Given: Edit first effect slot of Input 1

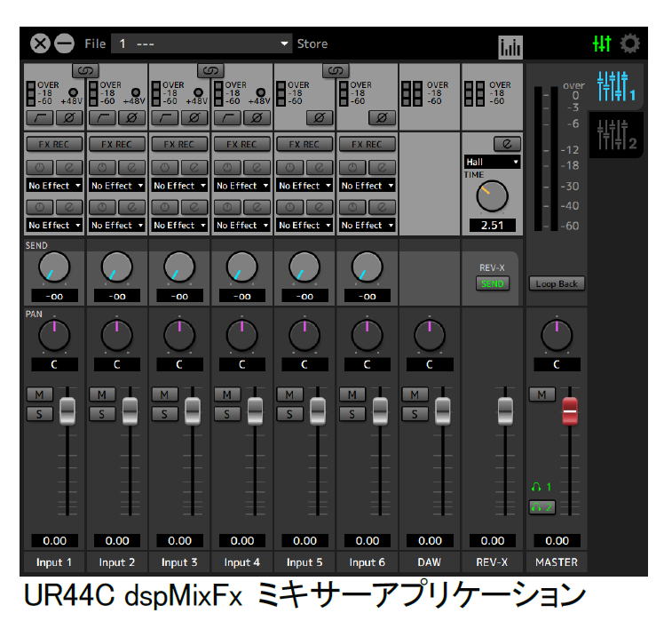Looking at the screenshot, I should point(68,167).
